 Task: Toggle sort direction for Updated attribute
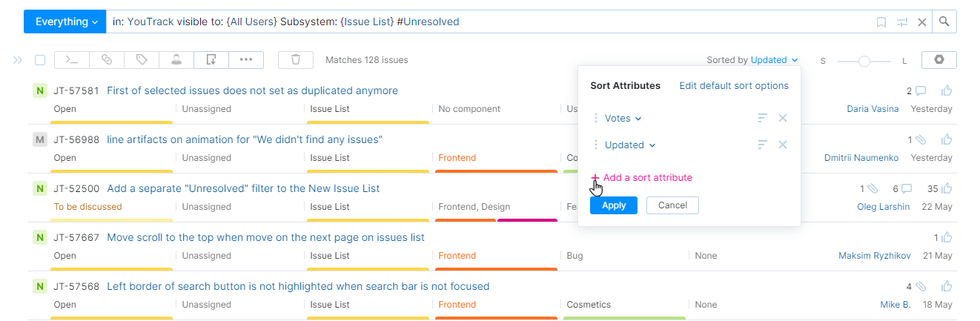pyautogui.click(x=762, y=145)
